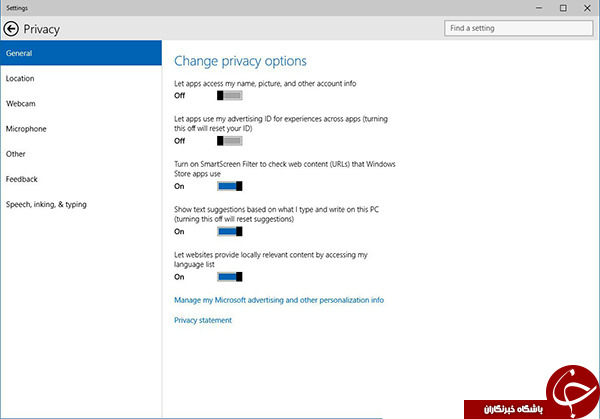The height and width of the screenshot is (419, 600).
Task: Open the Privacy statement link
Action: pos(203,320)
